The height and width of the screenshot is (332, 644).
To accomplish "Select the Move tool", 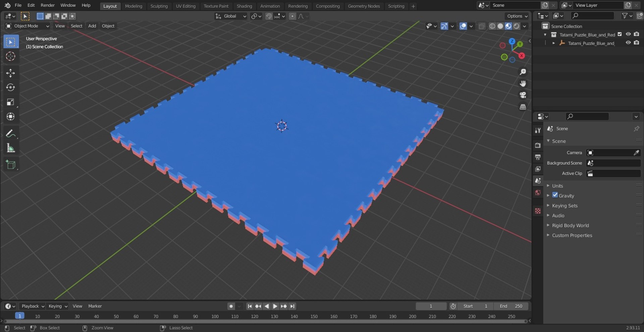I will (11, 73).
